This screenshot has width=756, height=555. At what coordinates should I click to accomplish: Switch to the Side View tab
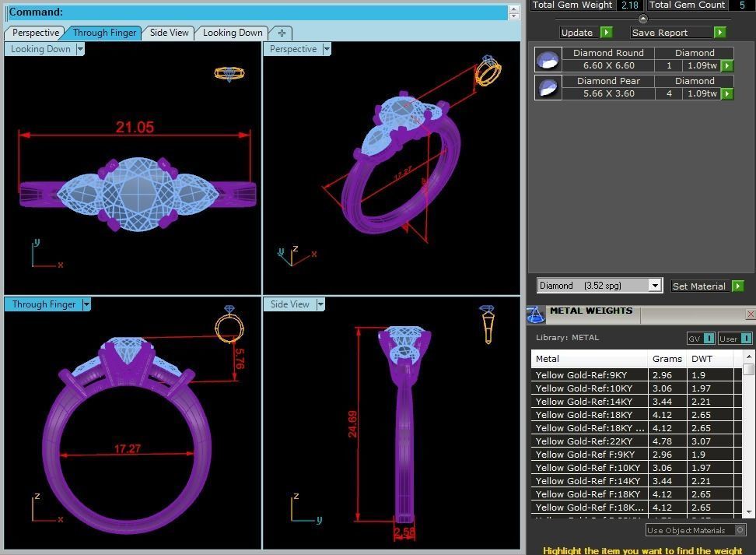click(x=170, y=33)
